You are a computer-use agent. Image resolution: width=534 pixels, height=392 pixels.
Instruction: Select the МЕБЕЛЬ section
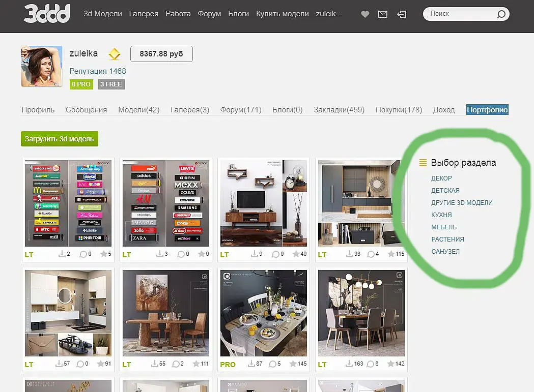click(x=444, y=227)
